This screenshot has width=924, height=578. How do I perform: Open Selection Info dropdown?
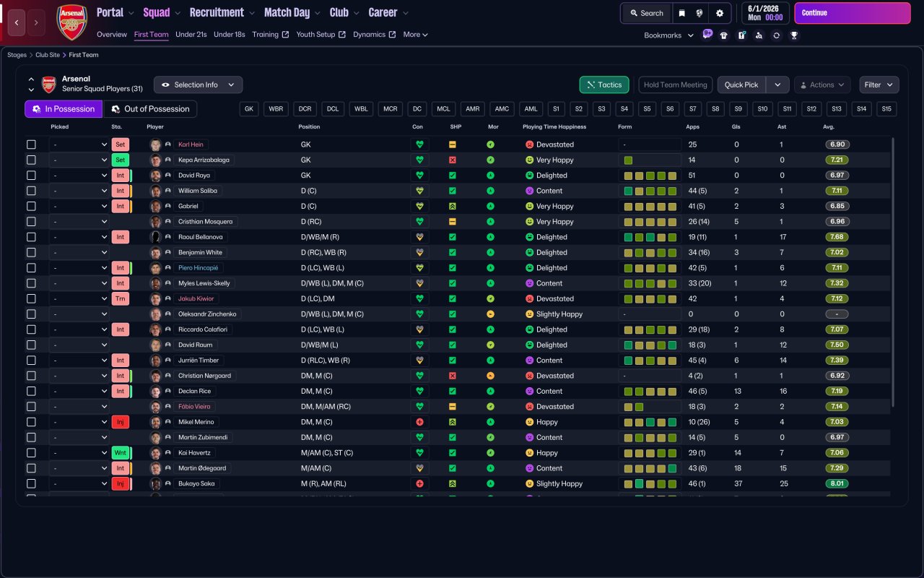click(x=198, y=85)
